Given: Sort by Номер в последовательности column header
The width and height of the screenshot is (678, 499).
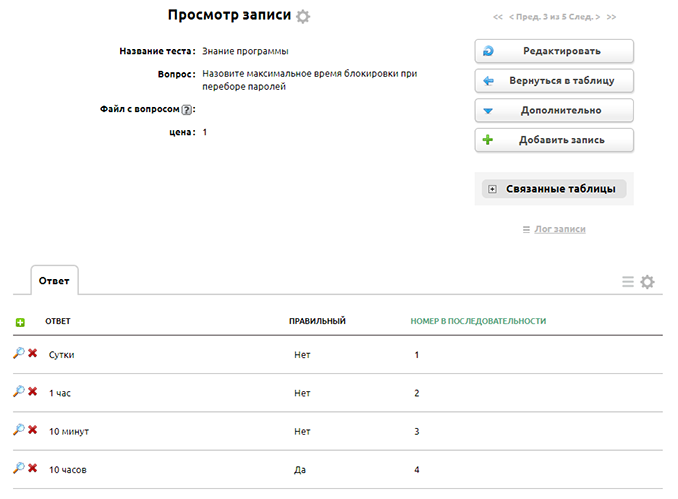Looking at the screenshot, I should pyautogui.click(x=478, y=321).
